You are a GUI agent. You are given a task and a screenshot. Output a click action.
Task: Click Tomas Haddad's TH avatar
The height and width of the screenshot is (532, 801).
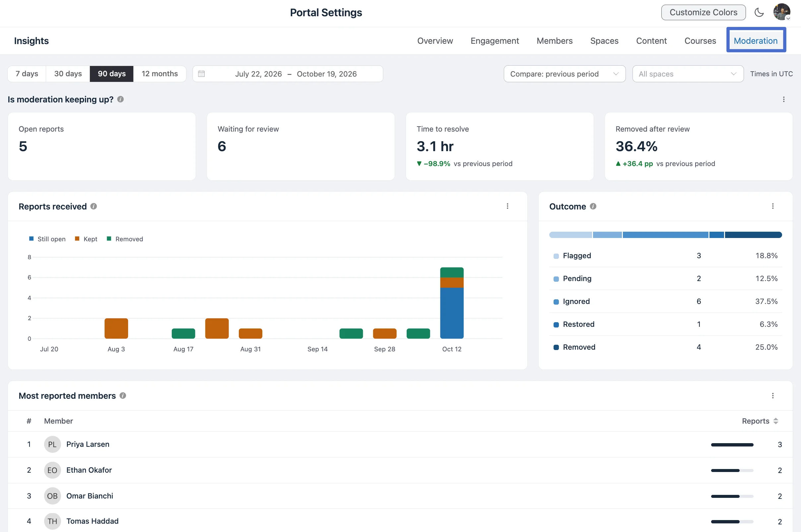coord(52,521)
